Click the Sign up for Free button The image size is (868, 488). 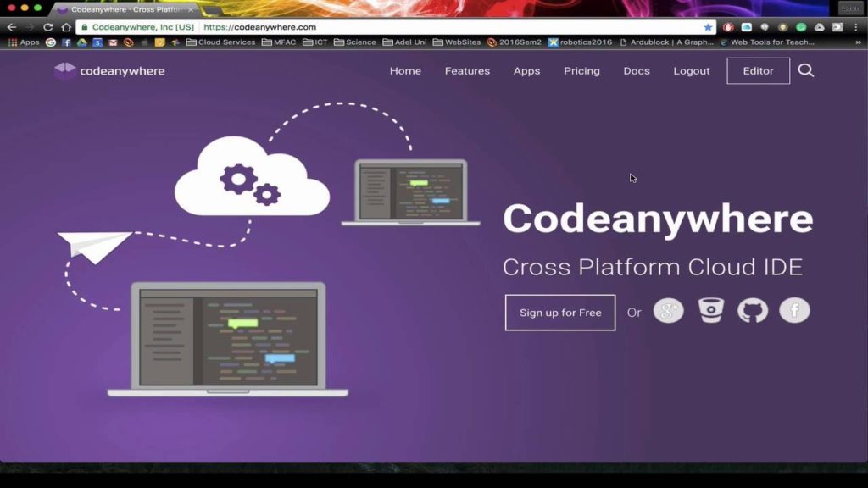click(x=559, y=312)
